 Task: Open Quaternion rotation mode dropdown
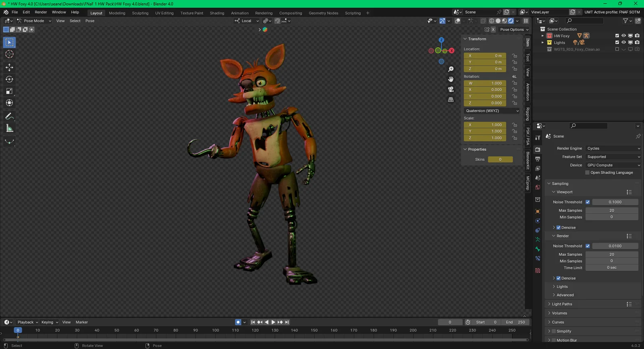492,111
